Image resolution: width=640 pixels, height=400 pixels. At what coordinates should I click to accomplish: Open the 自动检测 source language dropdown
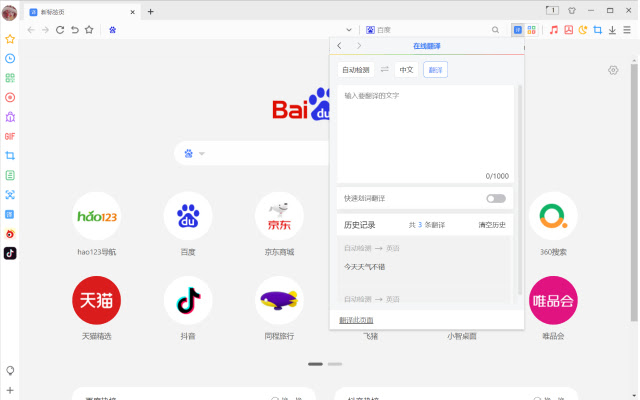coord(356,70)
